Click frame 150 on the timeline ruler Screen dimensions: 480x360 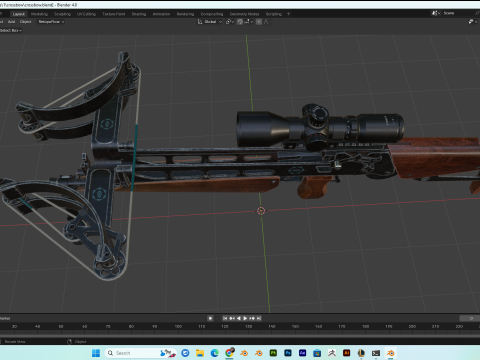[x=295, y=326]
